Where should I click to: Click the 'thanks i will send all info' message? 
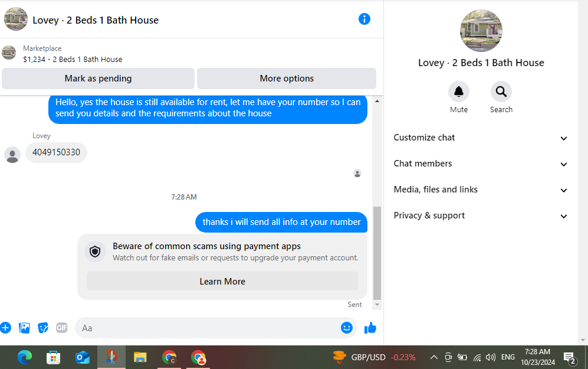point(281,222)
